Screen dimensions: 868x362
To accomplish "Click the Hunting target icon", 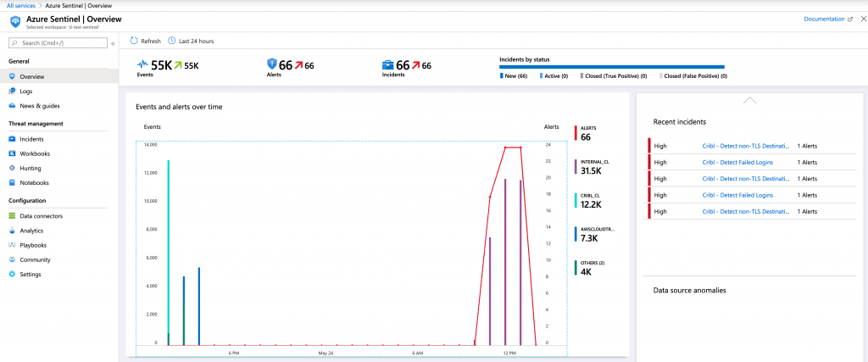I will point(12,168).
